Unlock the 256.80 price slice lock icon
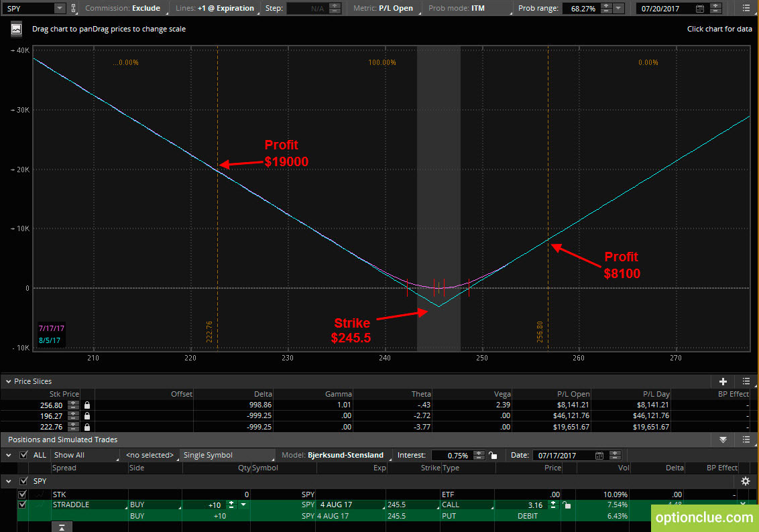 pyautogui.click(x=87, y=405)
